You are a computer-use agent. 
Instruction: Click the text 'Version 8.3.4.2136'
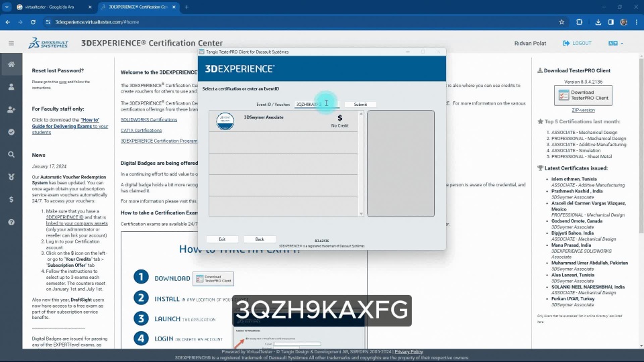pos(583,82)
